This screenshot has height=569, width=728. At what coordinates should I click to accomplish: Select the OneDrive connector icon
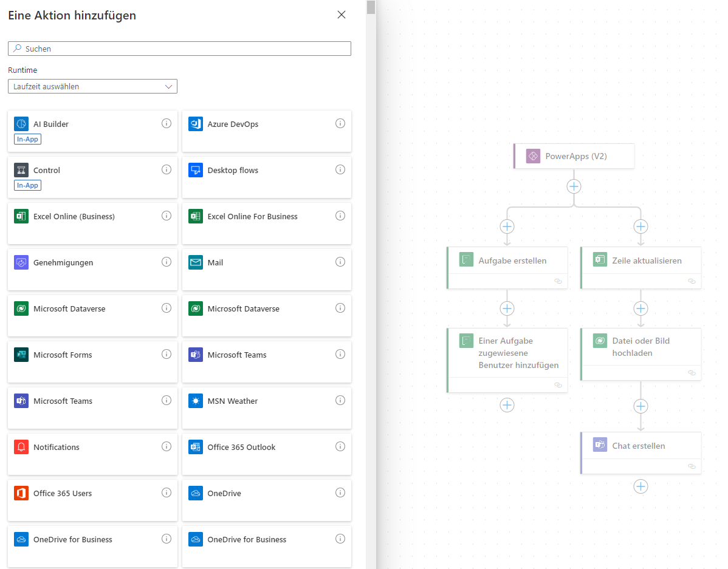(196, 493)
